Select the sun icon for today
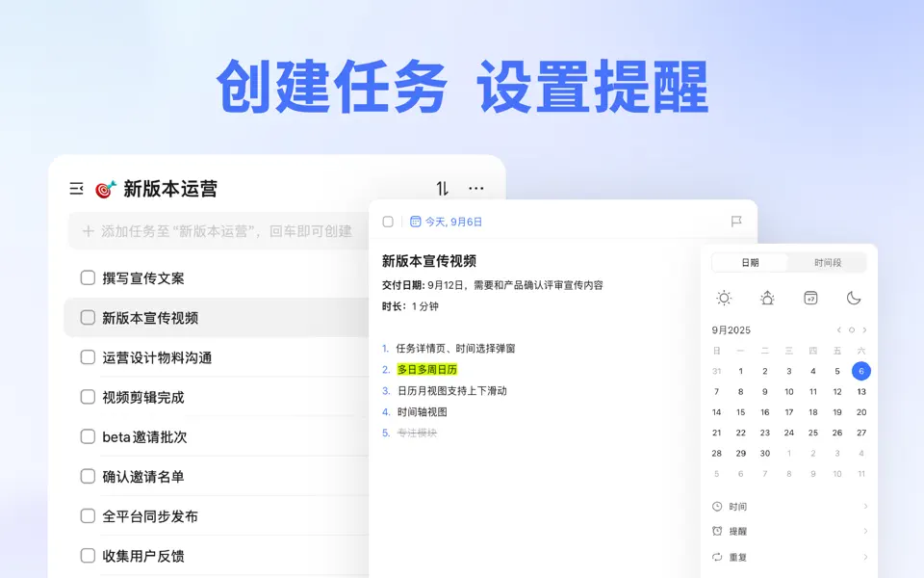Screen dimensions: 924x578 click(723, 298)
